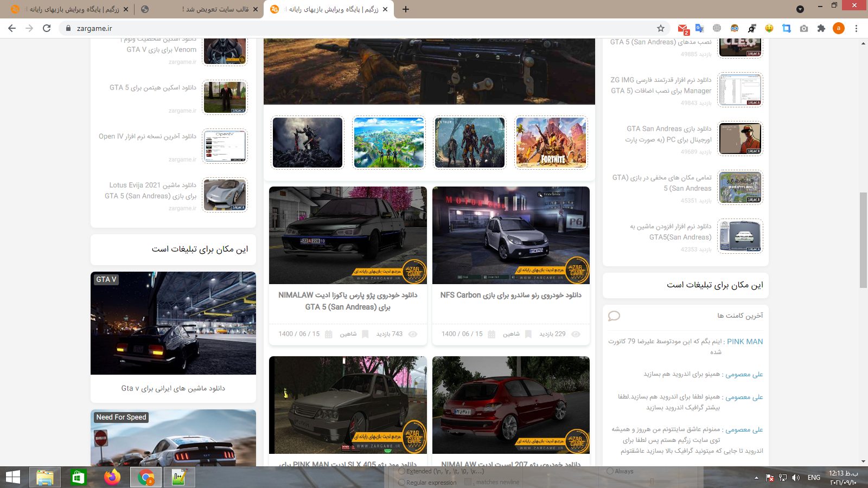Open the tab search dropdown arrow
The height and width of the screenshot is (488, 868).
tap(800, 9)
